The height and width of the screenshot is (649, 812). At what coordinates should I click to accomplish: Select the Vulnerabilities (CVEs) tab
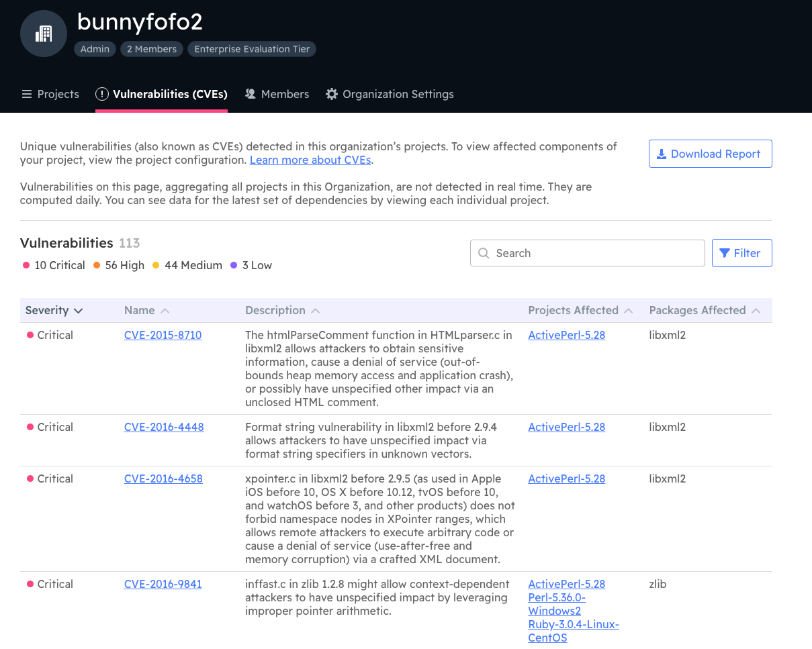click(x=161, y=94)
